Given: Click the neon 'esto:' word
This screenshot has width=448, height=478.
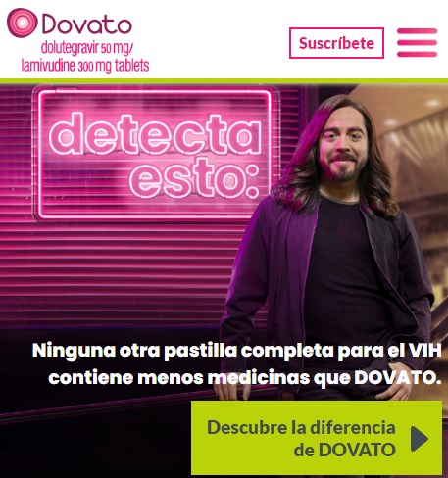Looking at the screenshot, I should (194, 179).
